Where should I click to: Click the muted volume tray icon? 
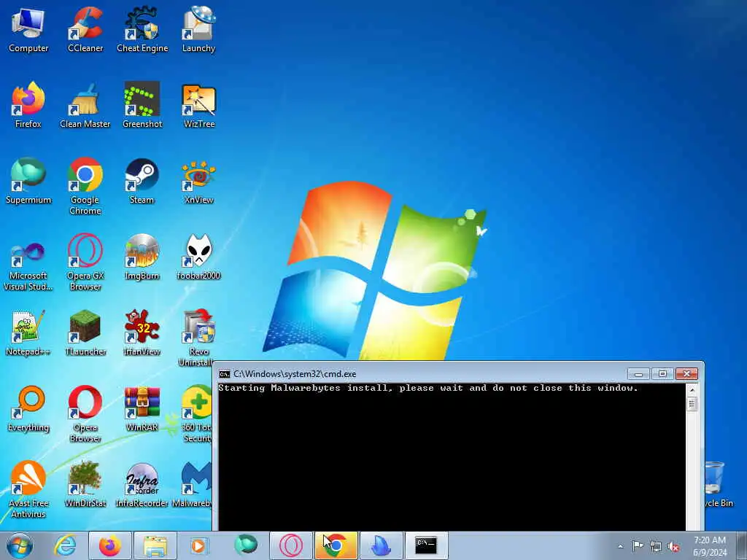pos(673,546)
